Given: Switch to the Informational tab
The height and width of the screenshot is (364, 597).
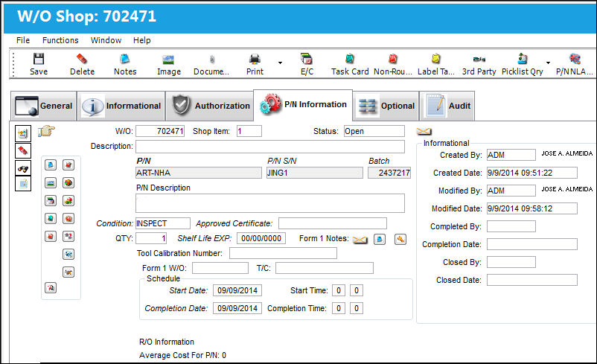Looking at the screenshot, I should click(121, 106).
